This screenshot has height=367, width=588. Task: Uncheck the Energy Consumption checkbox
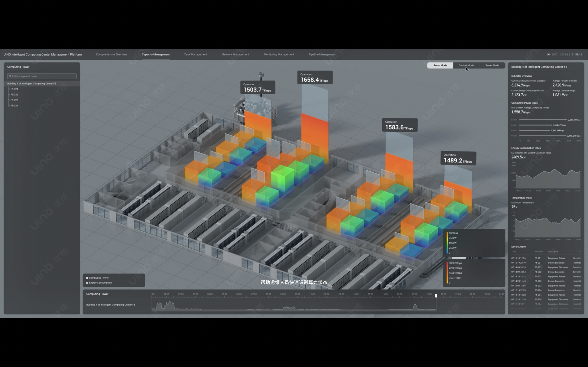coord(87,283)
